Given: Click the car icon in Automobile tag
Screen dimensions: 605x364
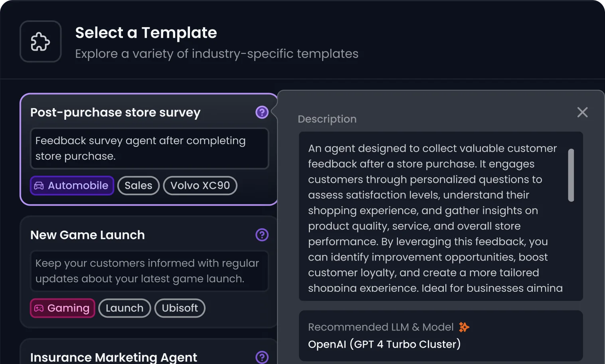Looking at the screenshot, I should pos(39,186).
